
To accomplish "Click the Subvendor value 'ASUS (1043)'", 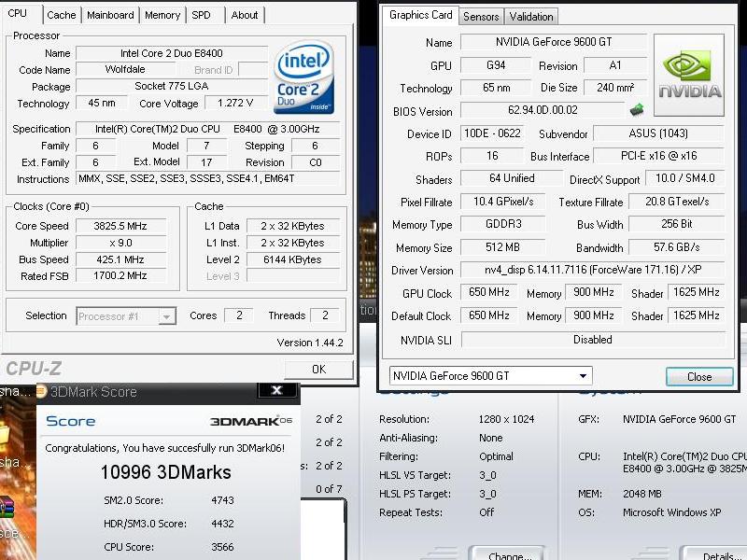I will click(x=658, y=133).
